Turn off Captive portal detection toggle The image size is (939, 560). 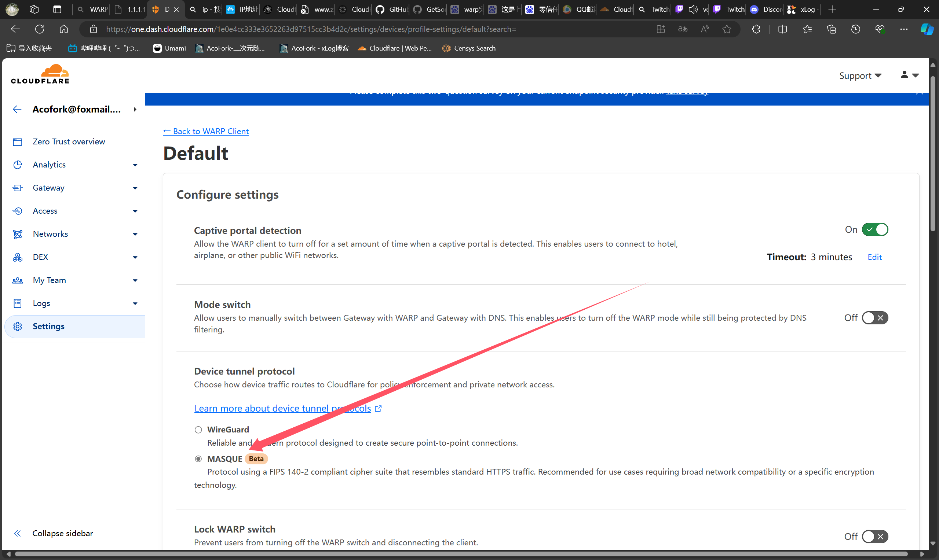[x=875, y=230]
